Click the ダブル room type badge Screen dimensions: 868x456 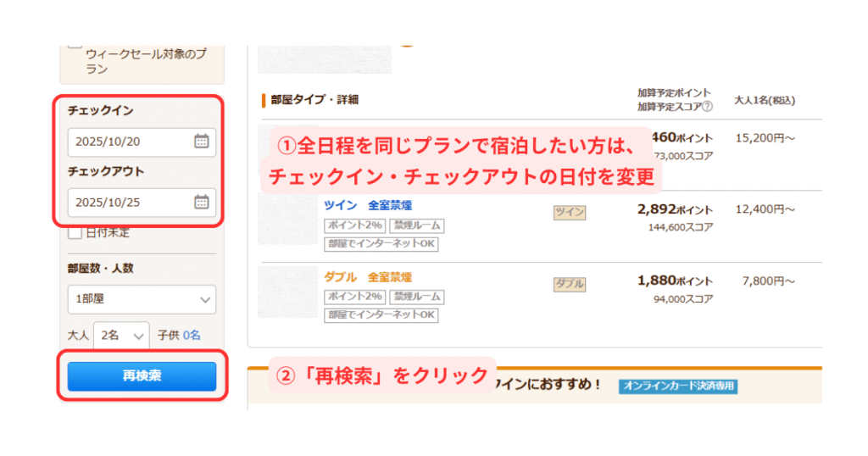[570, 284]
